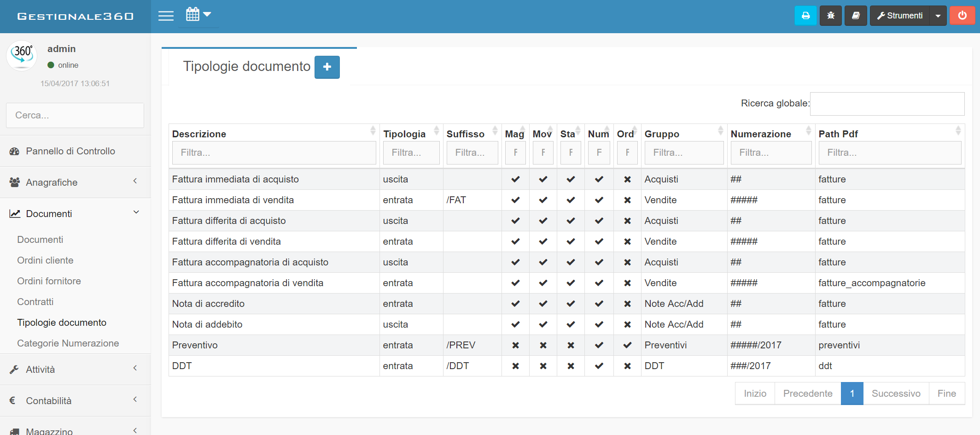Open the print function icon
This screenshot has width=980, height=435.
(x=805, y=15)
